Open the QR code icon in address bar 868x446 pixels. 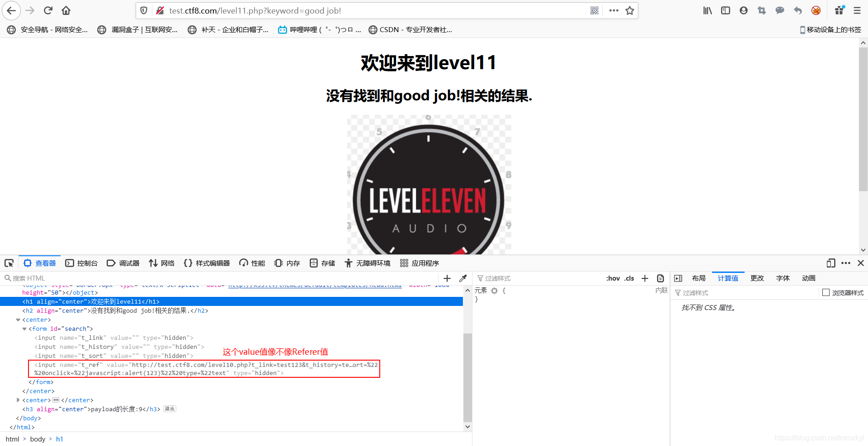594,10
